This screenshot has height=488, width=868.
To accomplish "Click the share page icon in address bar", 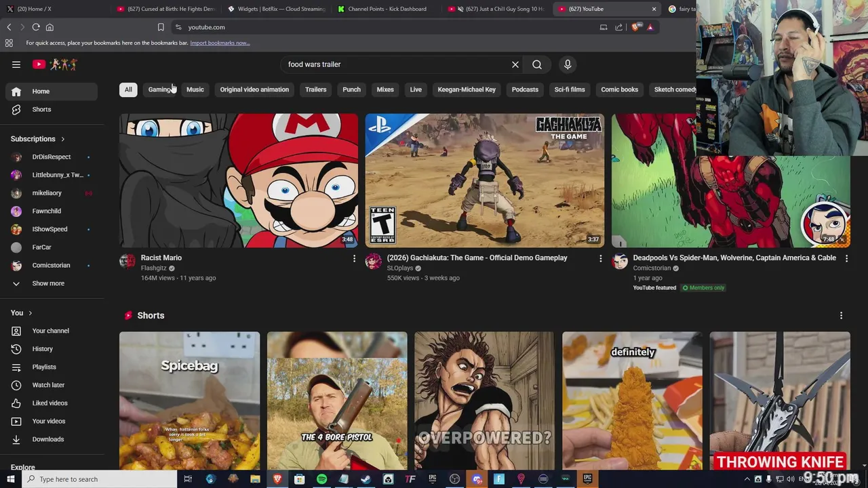I will coord(618,27).
